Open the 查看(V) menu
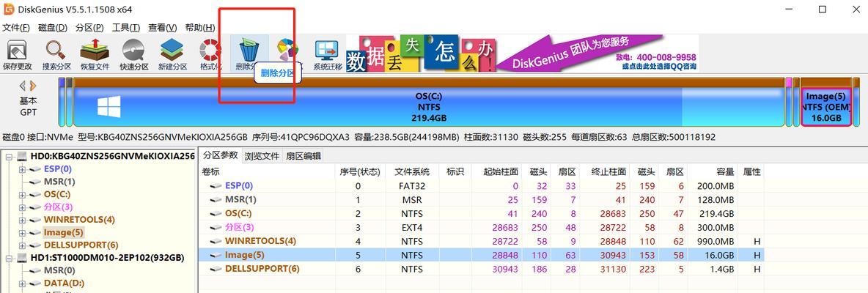Image resolution: width=868 pixels, height=293 pixels. point(163,28)
